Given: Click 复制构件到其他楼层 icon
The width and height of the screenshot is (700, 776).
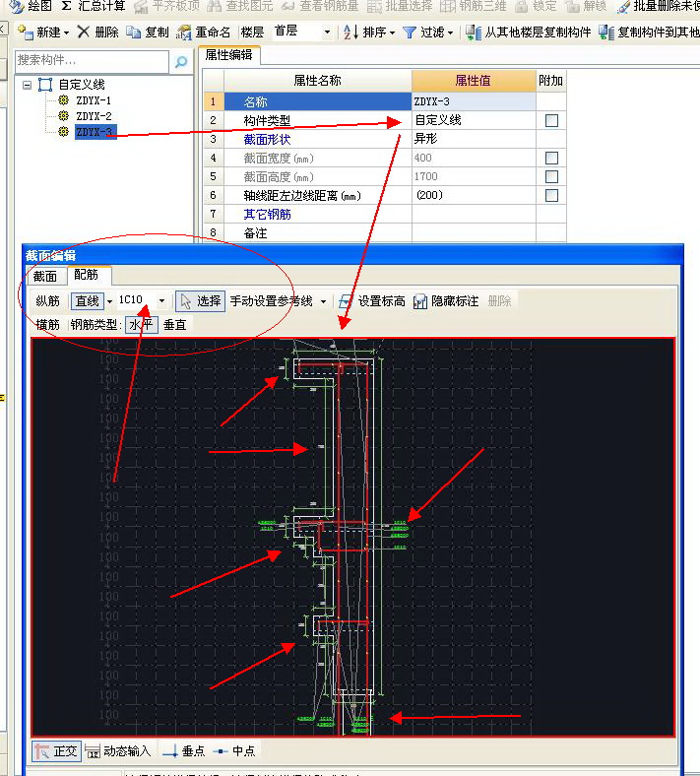Looking at the screenshot, I should pos(606,32).
